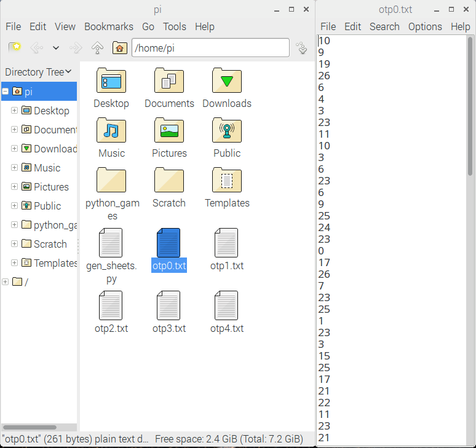The width and height of the screenshot is (476, 448).
Task: Open Options menu in otp0.txt editor
Action: click(425, 26)
